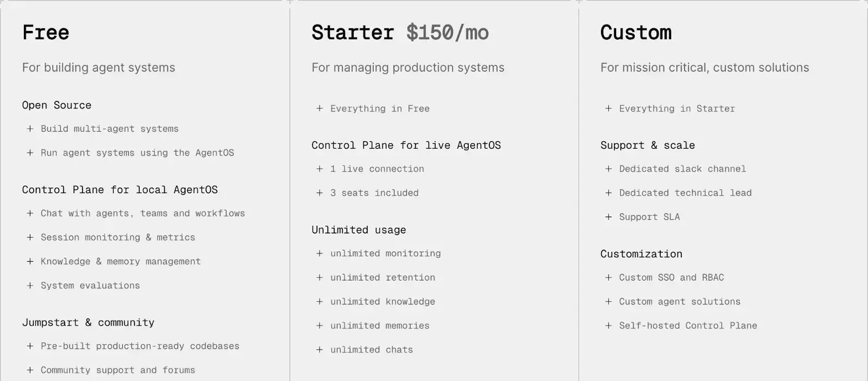Screen dimensions: 868x381
Task: Click the plus icon beside Build multi-agent systems
Action: click(x=30, y=129)
